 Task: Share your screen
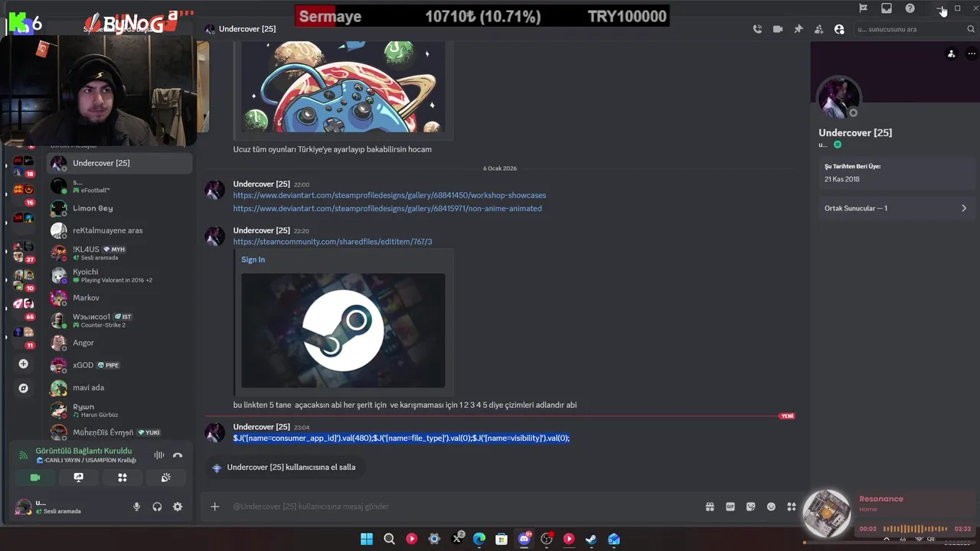pyautogui.click(x=78, y=478)
